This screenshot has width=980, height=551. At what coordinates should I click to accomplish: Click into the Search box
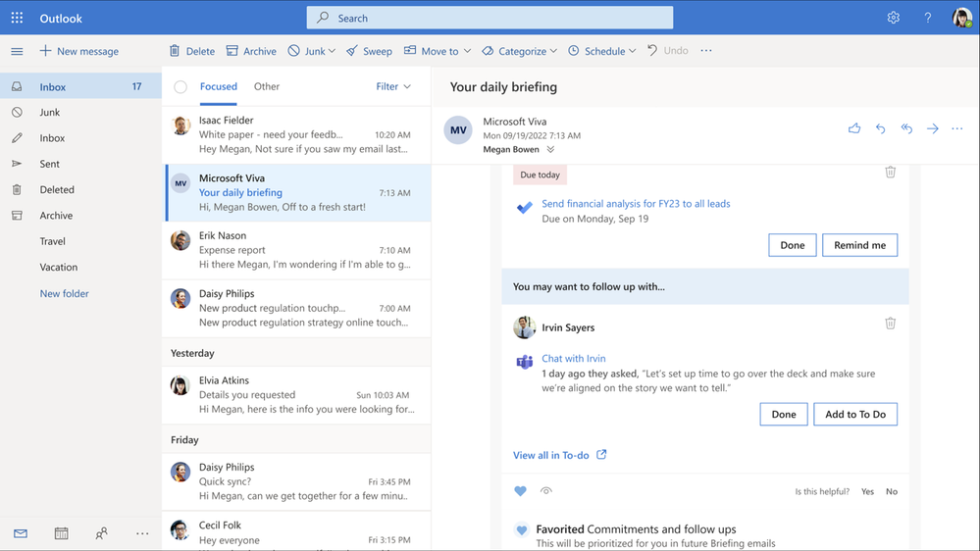pos(490,18)
